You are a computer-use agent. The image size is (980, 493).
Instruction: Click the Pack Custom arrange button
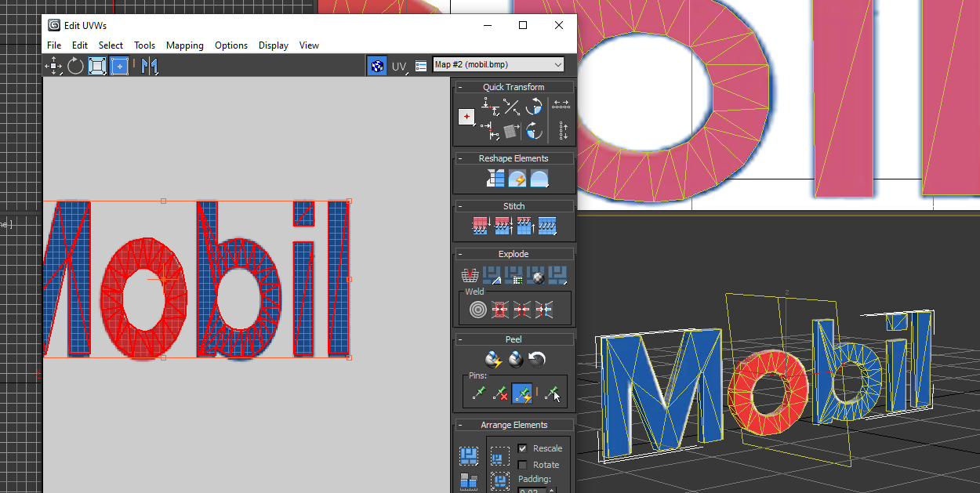tap(469, 455)
